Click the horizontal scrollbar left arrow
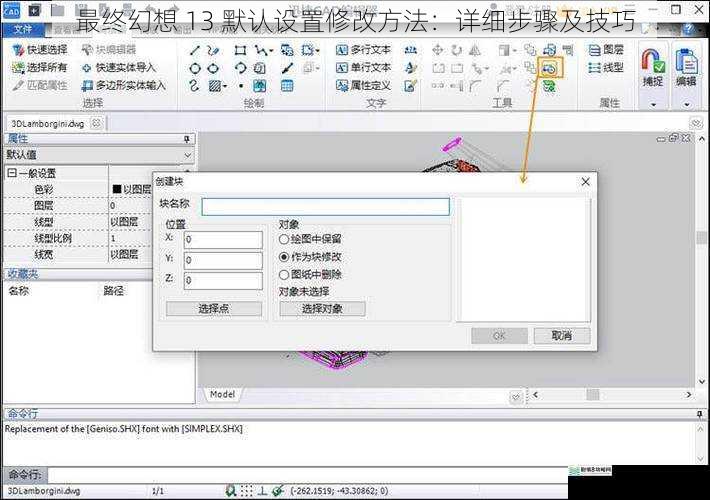Viewport: 710px width, 500px height. (x=536, y=395)
